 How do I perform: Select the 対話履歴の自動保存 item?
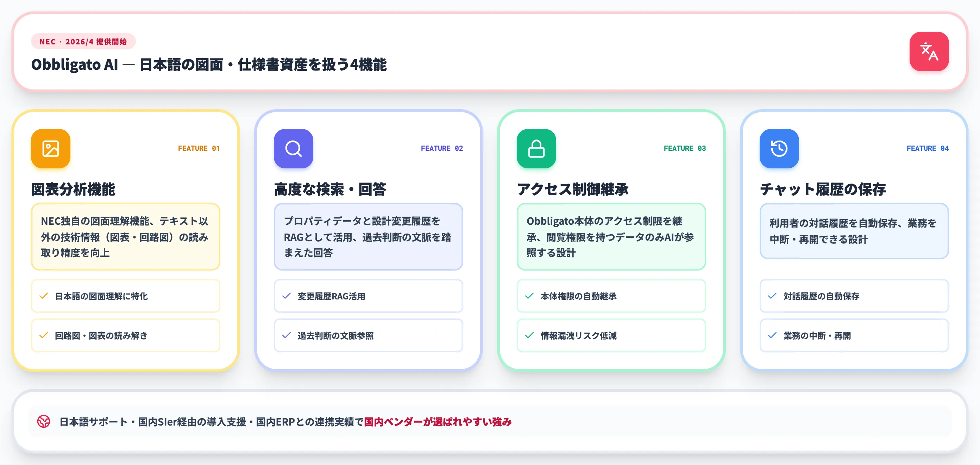pos(854,296)
